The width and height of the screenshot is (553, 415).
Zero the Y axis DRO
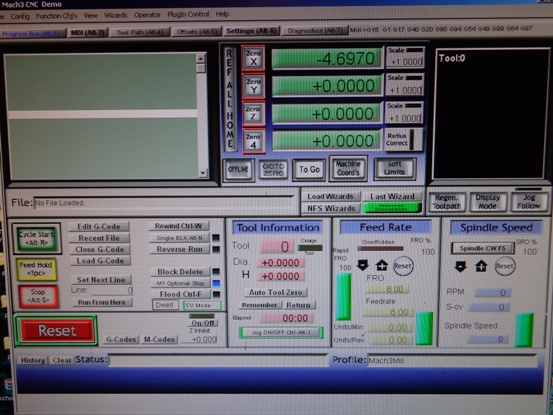(253, 86)
